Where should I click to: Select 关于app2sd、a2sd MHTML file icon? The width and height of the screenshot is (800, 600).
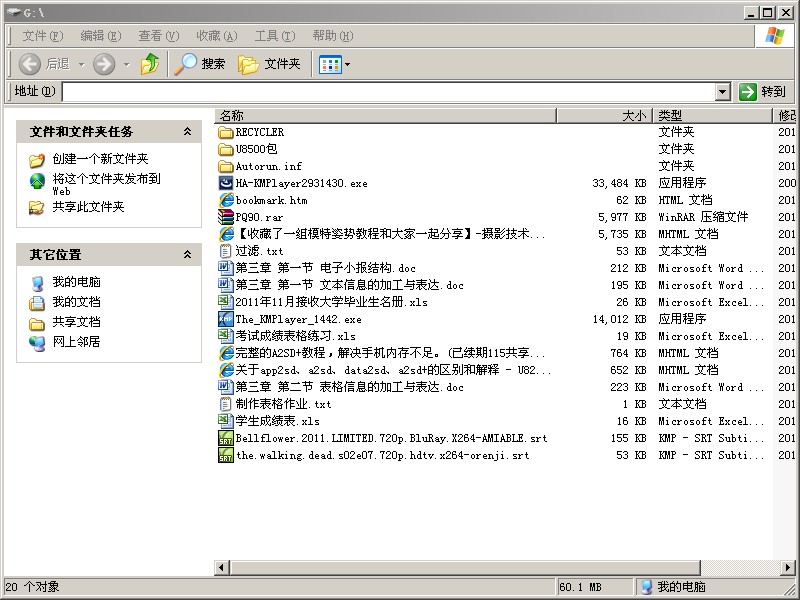226,370
